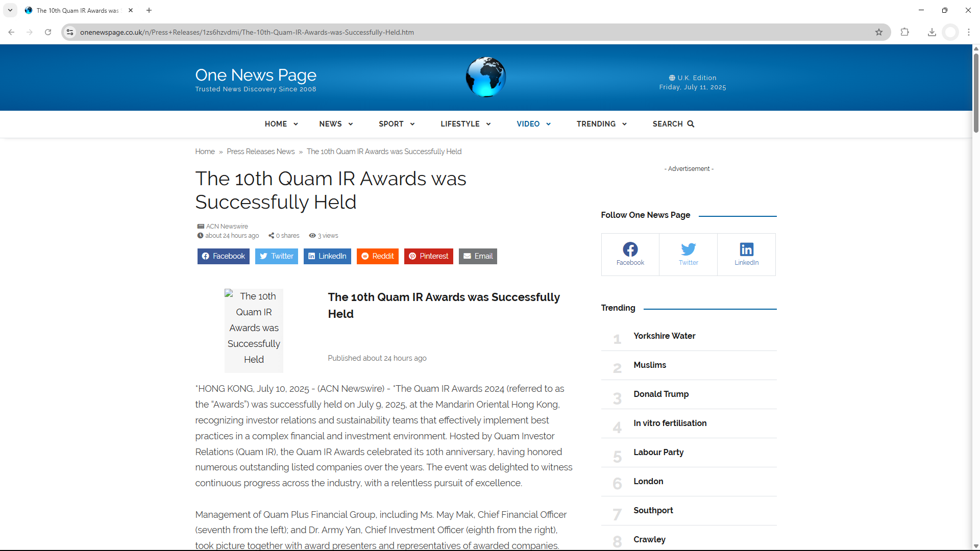The width and height of the screenshot is (980, 551).
Task: Open Press Releases News breadcrumb
Action: click(261, 152)
